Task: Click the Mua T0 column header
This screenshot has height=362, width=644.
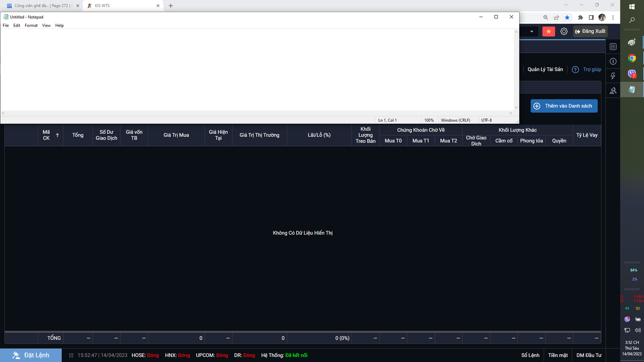Action: point(393,141)
